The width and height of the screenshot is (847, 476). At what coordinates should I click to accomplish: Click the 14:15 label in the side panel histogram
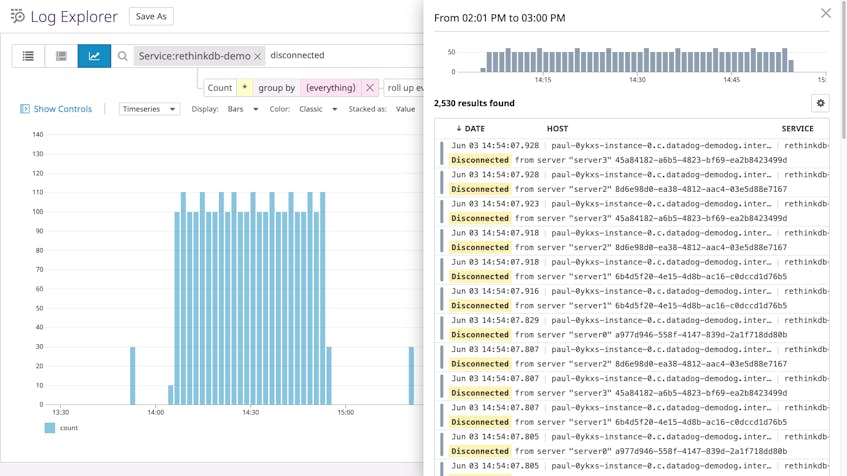543,79
